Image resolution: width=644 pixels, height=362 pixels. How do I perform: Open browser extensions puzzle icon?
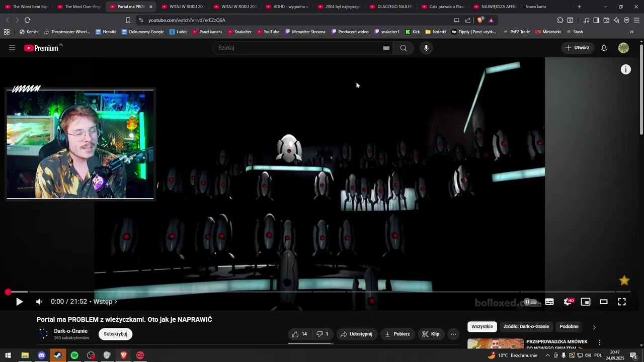[x=560, y=20]
